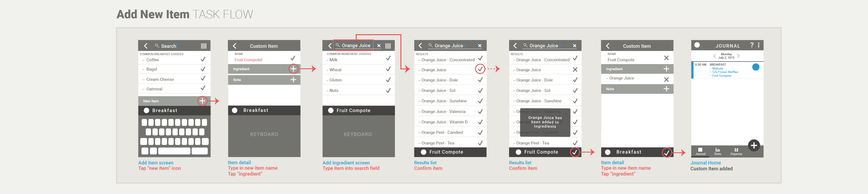Switch to the Organize tab
Screen dimensions: 868x194
[x=736, y=151]
